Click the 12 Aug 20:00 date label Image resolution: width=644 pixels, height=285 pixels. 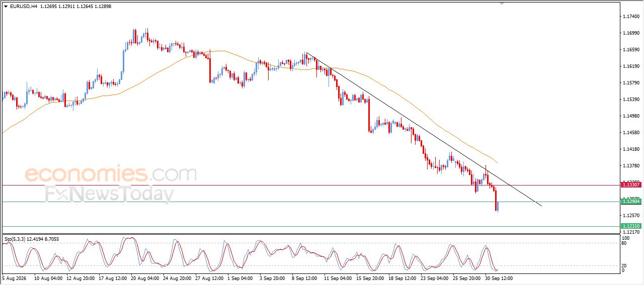[x=80, y=277]
